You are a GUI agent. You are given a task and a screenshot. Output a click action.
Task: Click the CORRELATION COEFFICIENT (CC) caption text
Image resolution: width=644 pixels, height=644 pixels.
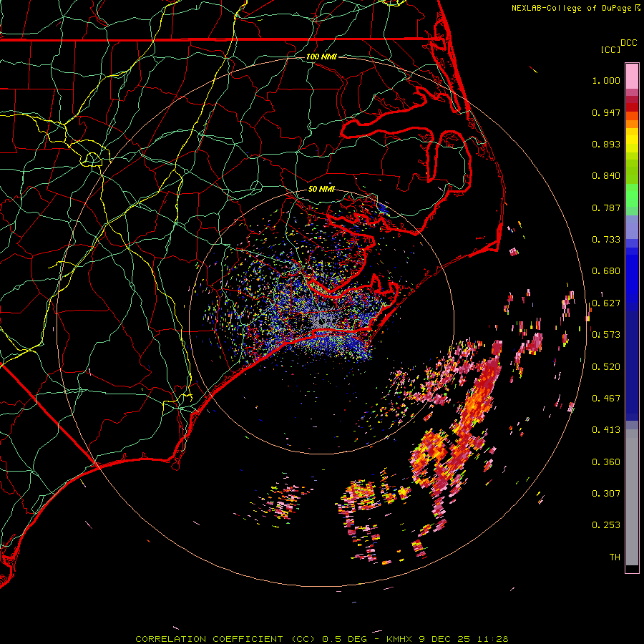tap(225, 639)
